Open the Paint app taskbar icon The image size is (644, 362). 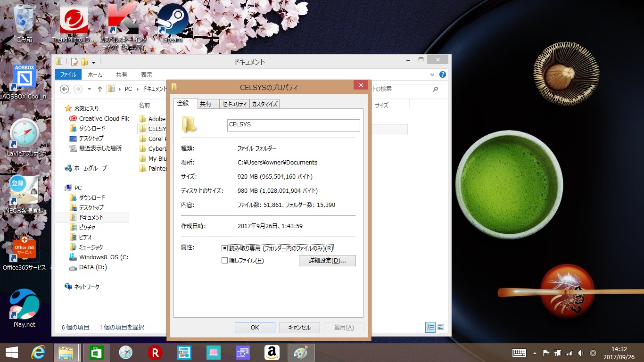tap(300, 353)
